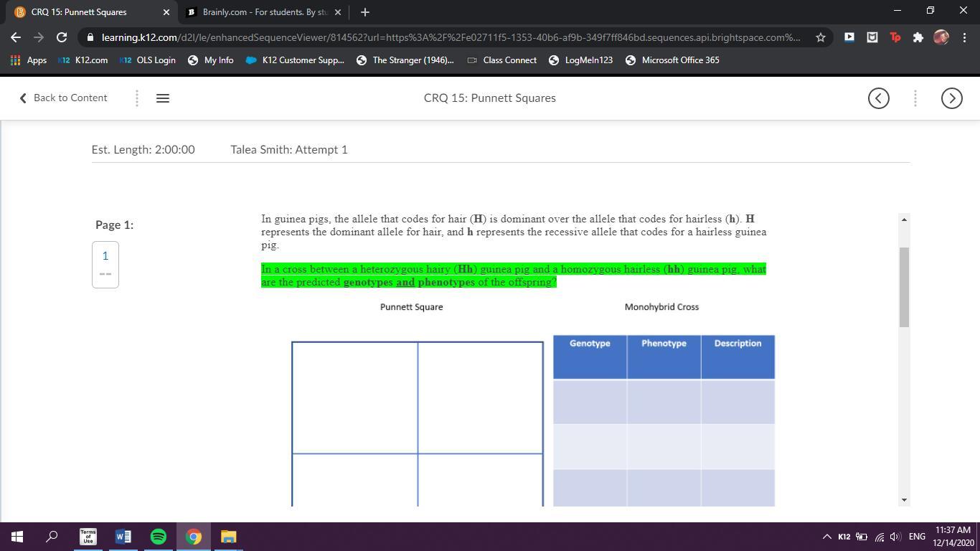
Task: Bookmark this page with the star icon
Action: click(x=821, y=37)
